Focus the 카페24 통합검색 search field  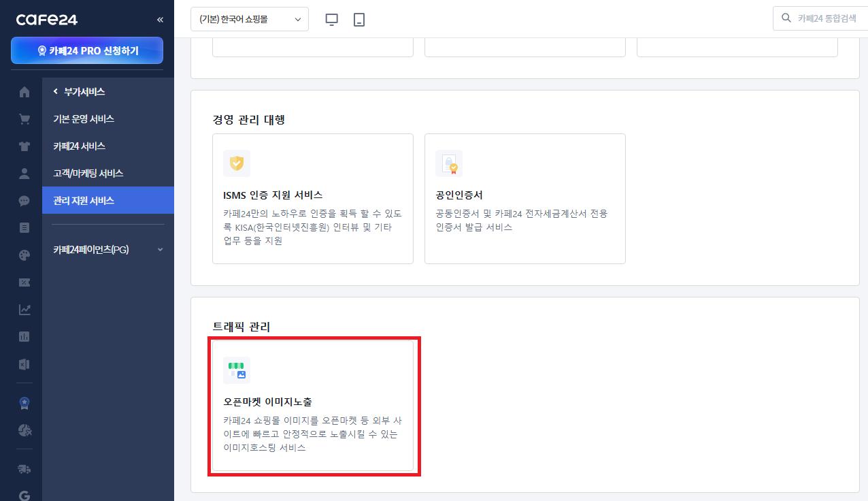pyautogui.click(x=820, y=18)
